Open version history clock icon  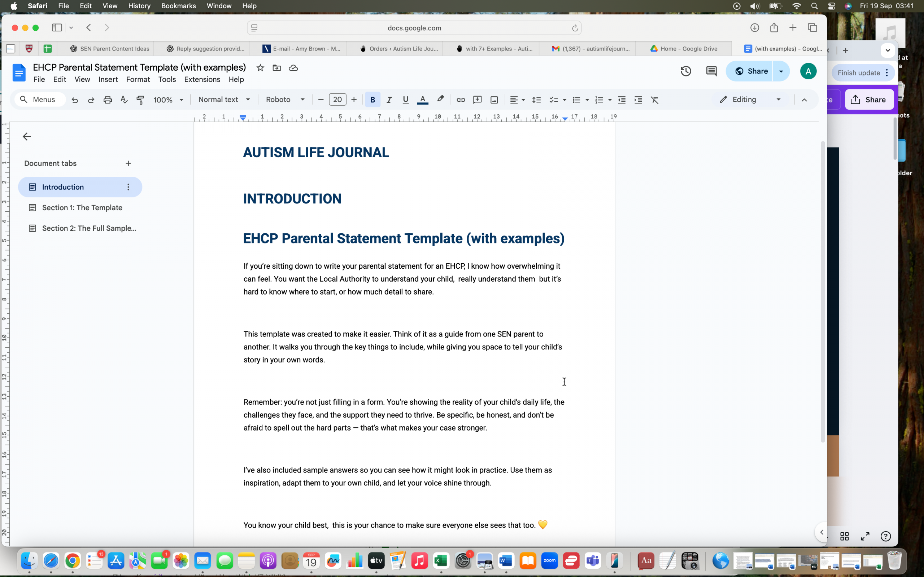click(x=686, y=71)
